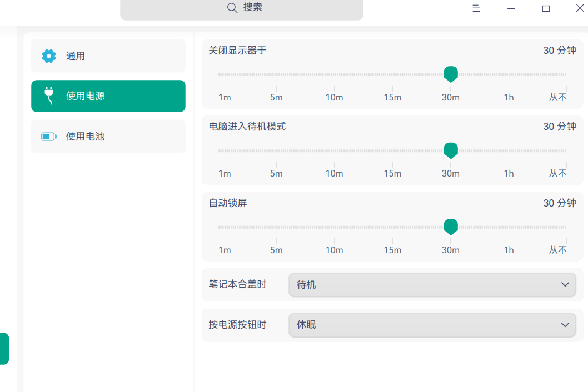This screenshot has height=392, width=588.
Task: Click the chevron arrow in the 休眠 combo box
Action: pyautogui.click(x=565, y=325)
